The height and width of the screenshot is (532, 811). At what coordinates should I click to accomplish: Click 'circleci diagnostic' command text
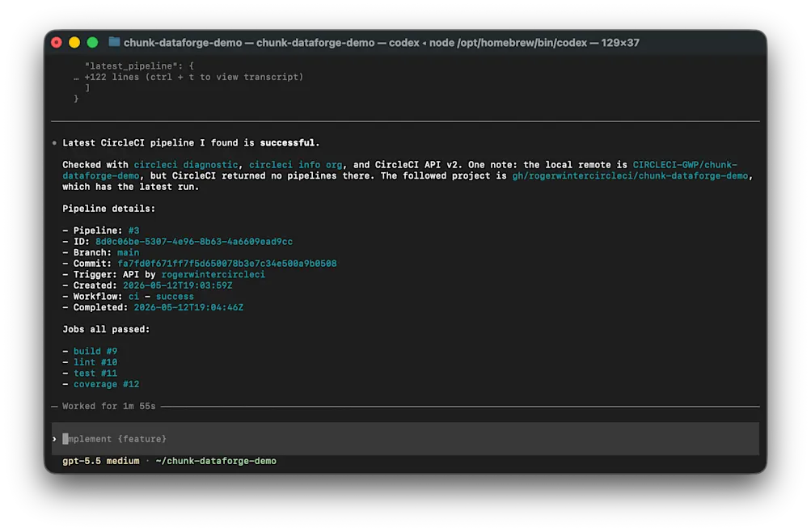[186, 165]
